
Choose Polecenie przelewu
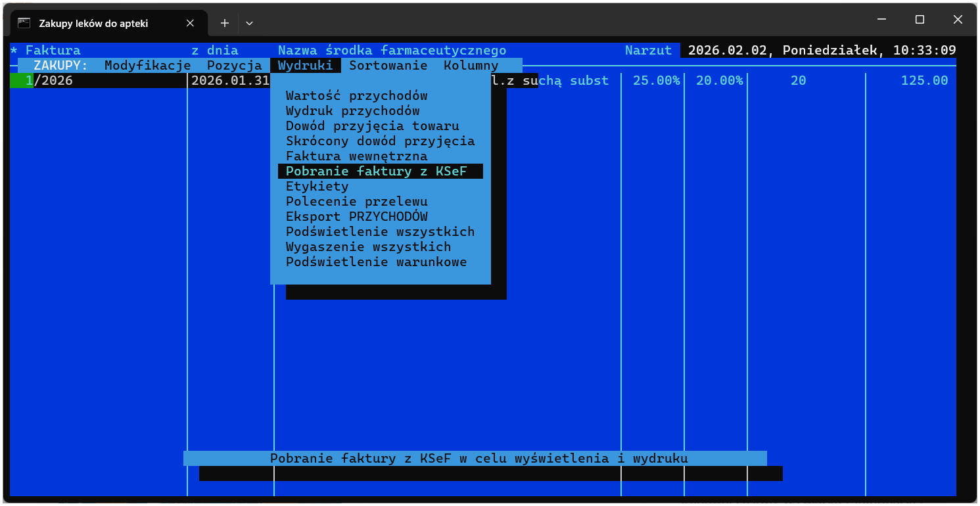click(x=357, y=202)
